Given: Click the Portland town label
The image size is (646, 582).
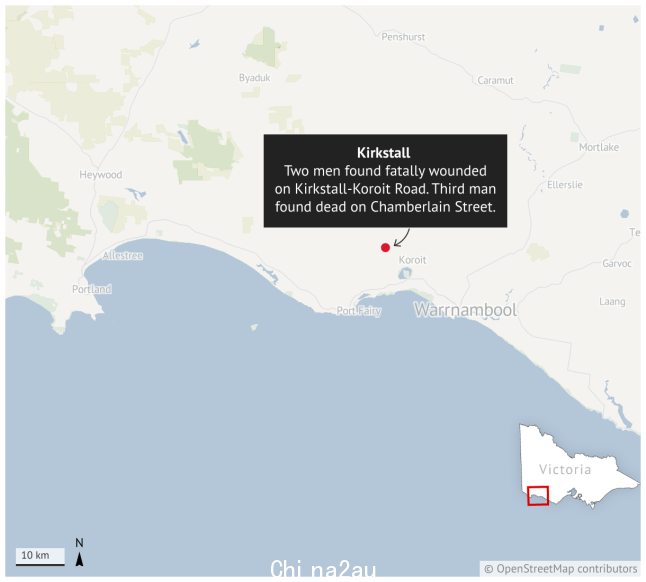Looking at the screenshot, I should [x=91, y=289].
